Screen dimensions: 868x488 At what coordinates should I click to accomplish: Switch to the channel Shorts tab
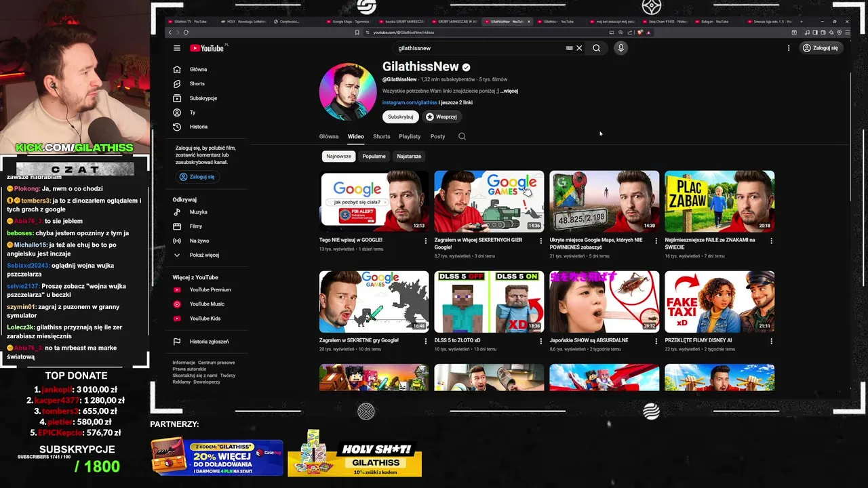point(382,136)
